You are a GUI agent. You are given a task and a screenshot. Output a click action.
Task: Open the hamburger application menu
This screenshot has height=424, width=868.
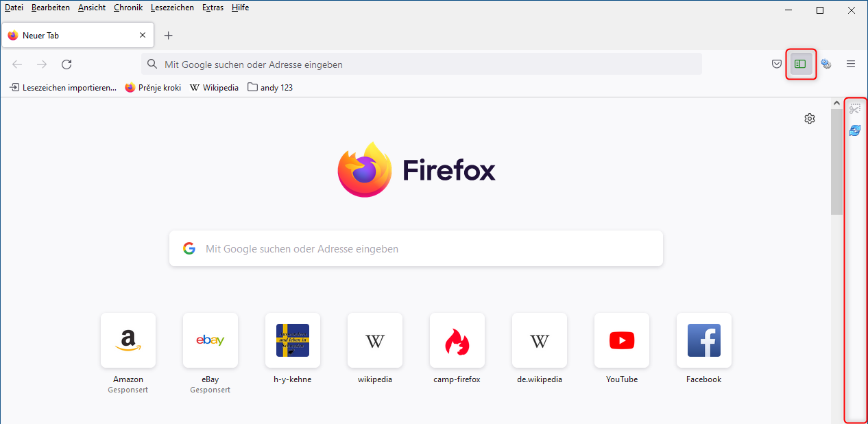[x=851, y=64]
